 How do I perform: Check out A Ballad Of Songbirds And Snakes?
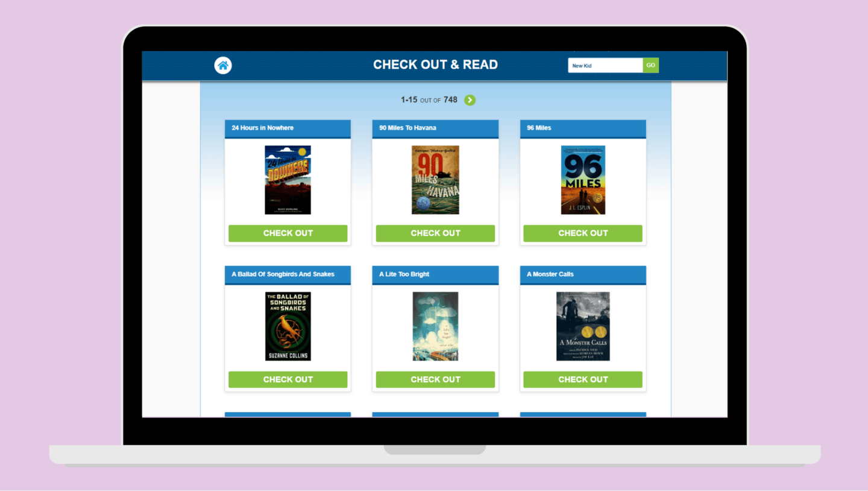point(288,380)
